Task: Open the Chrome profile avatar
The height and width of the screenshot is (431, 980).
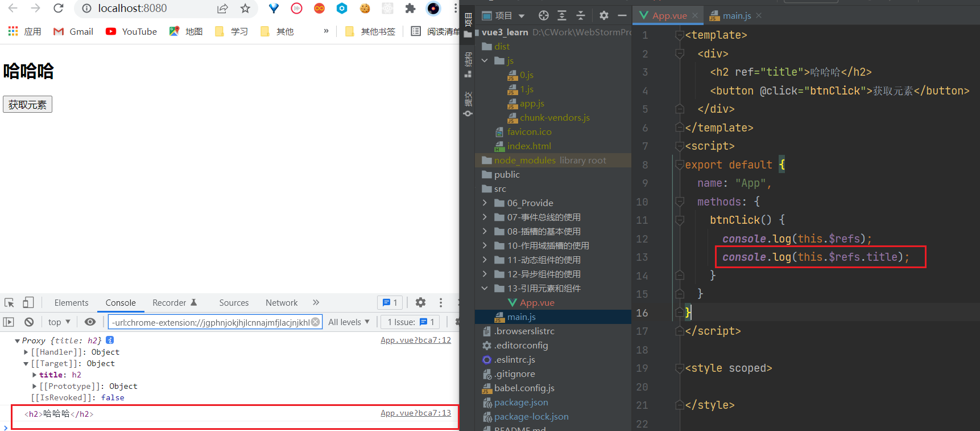Action: click(433, 8)
